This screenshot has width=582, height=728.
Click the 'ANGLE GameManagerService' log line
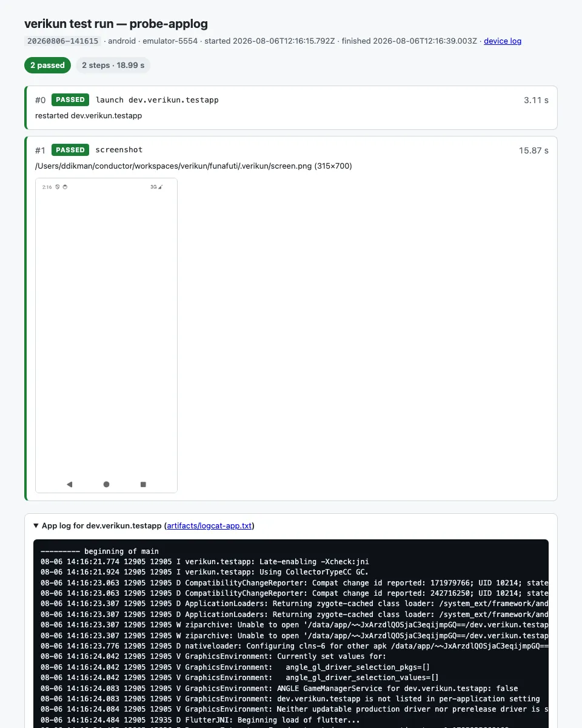coord(279,688)
